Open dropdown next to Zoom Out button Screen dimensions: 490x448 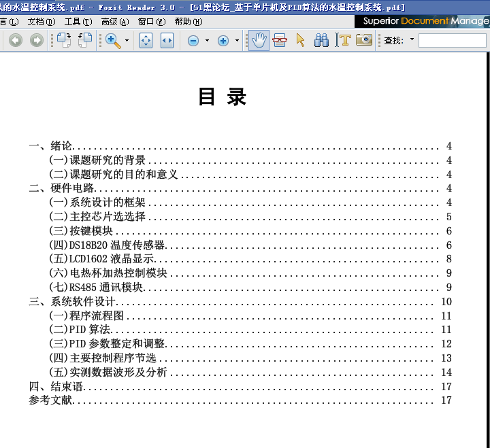[207, 40]
